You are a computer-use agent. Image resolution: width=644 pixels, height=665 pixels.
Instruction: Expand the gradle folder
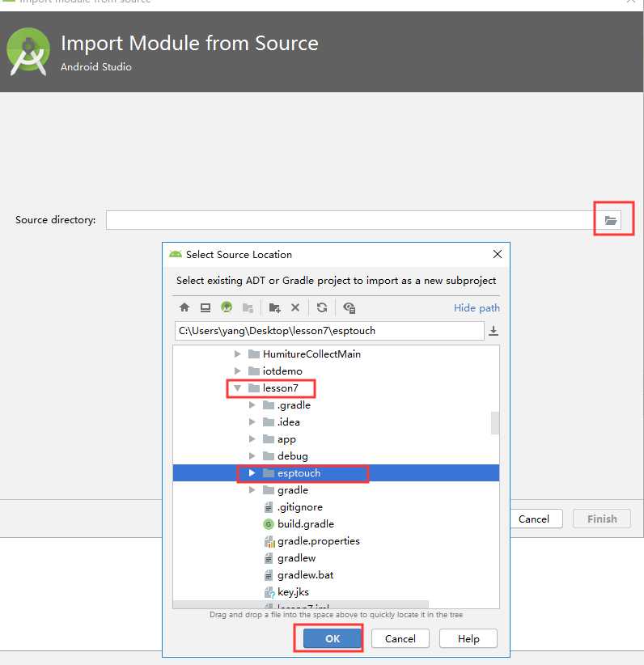pyautogui.click(x=252, y=489)
